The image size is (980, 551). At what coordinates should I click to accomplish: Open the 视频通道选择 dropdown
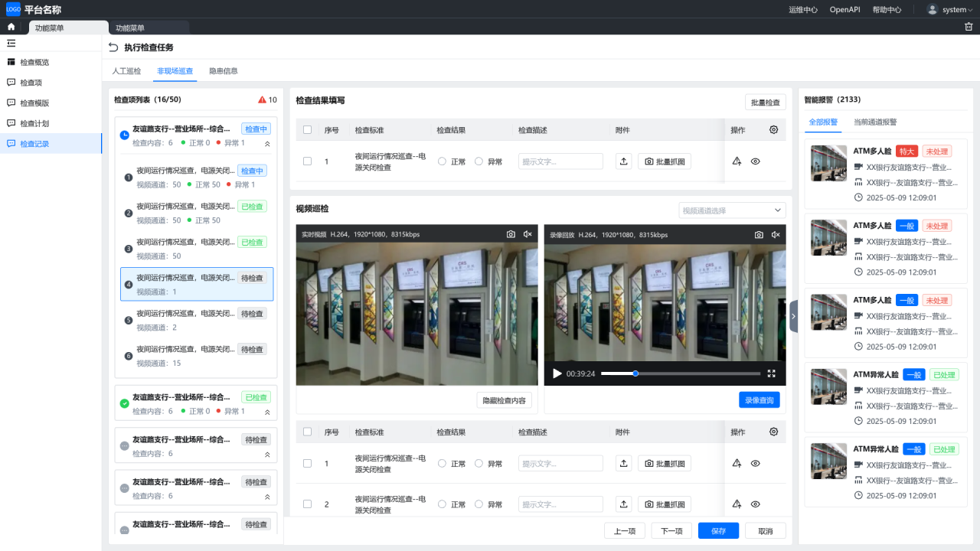pyautogui.click(x=731, y=210)
